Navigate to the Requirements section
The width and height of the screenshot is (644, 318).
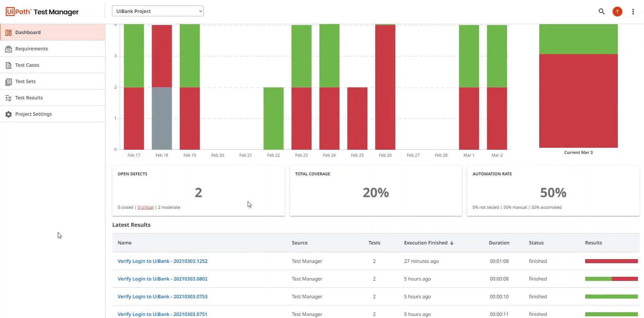pyautogui.click(x=31, y=49)
